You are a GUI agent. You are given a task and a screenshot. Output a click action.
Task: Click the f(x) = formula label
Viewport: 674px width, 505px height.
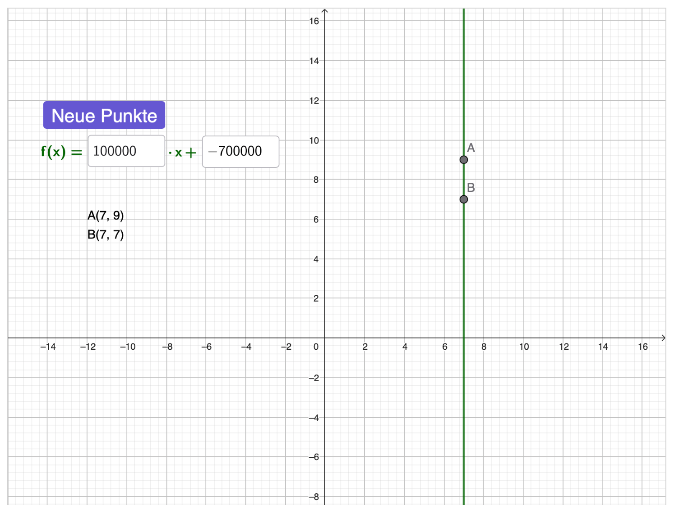(x=61, y=152)
